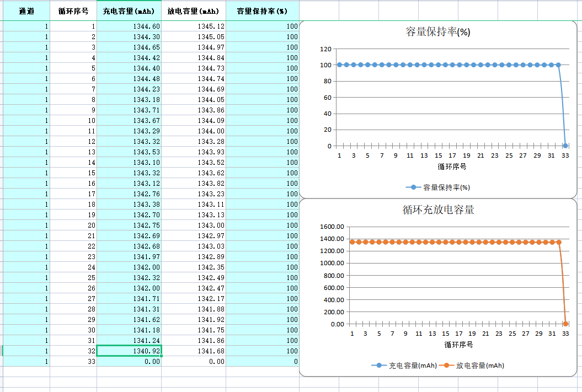Click the last data point in retention chart

click(565, 146)
